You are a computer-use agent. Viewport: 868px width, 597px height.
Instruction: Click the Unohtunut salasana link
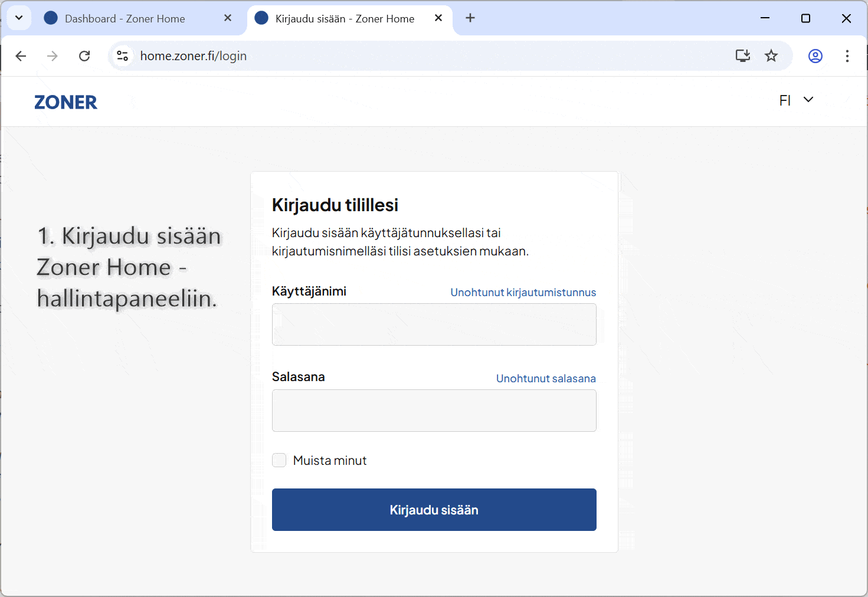coord(546,379)
